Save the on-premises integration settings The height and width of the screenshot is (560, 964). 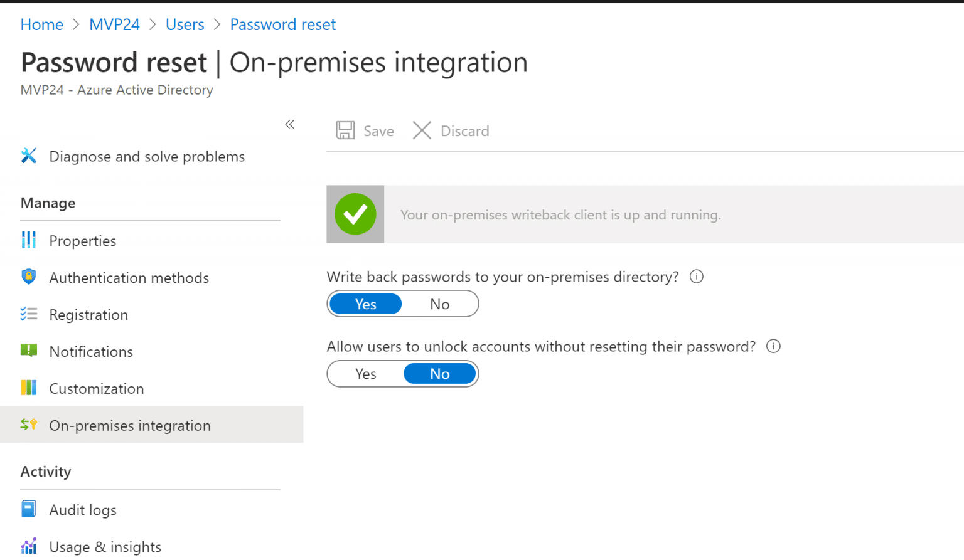pyautogui.click(x=365, y=130)
